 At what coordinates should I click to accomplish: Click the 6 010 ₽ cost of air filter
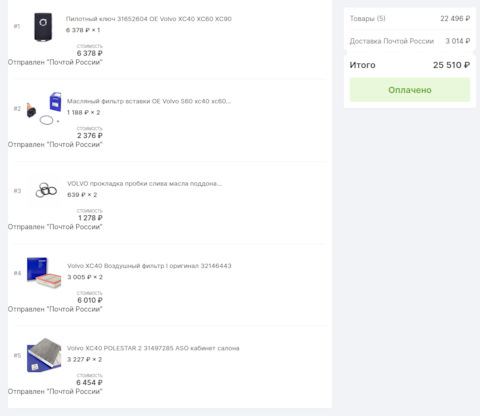[90, 300]
